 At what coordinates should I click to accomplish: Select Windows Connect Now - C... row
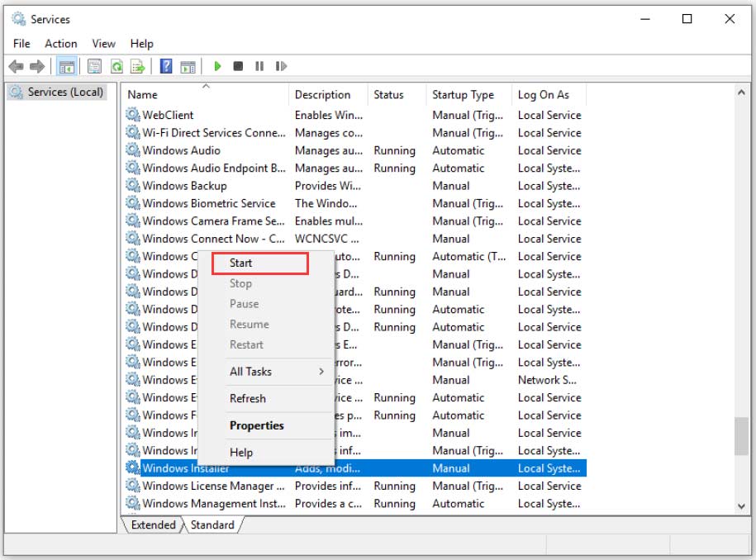(x=355, y=239)
